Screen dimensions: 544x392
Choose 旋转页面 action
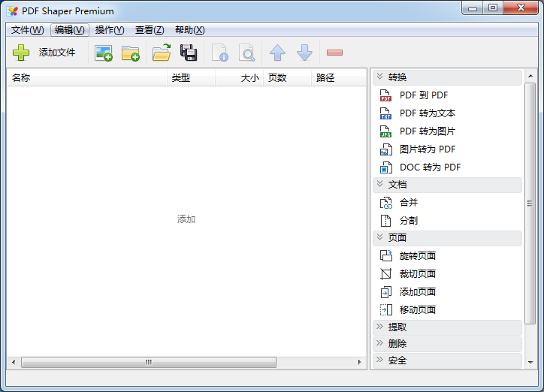point(418,256)
